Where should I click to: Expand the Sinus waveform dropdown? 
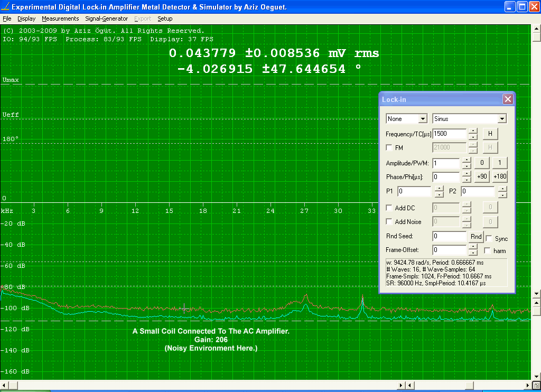pos(502,119)
